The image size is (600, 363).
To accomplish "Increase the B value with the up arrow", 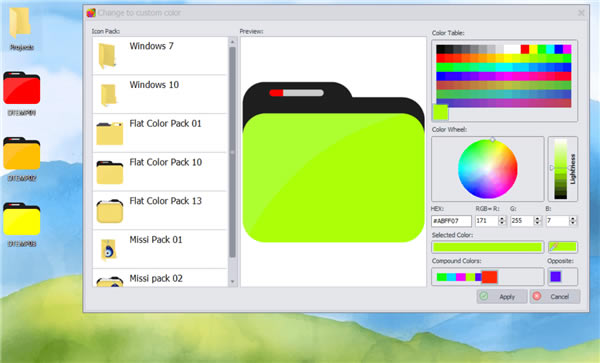I will pos(573,218).
